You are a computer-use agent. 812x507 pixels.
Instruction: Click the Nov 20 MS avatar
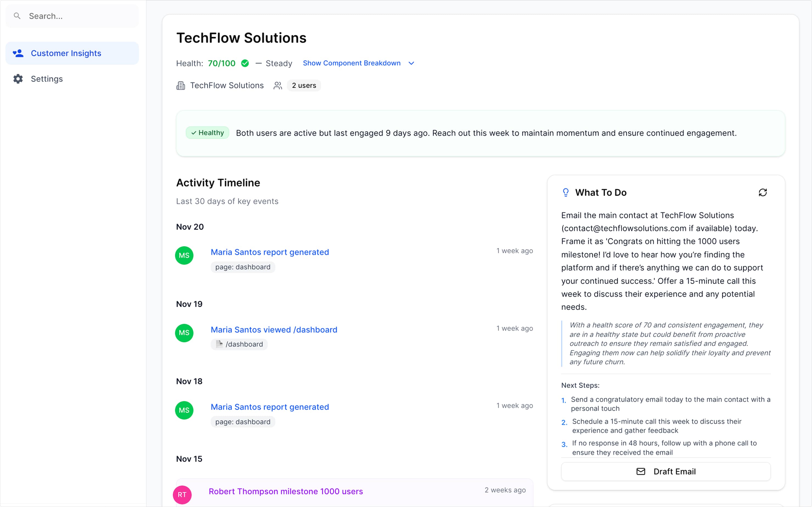[184, 255]
